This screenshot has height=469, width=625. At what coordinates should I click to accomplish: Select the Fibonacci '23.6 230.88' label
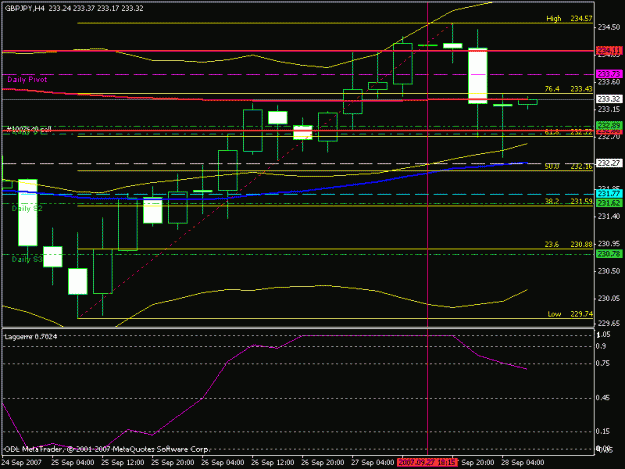click(x=568, y=244)
